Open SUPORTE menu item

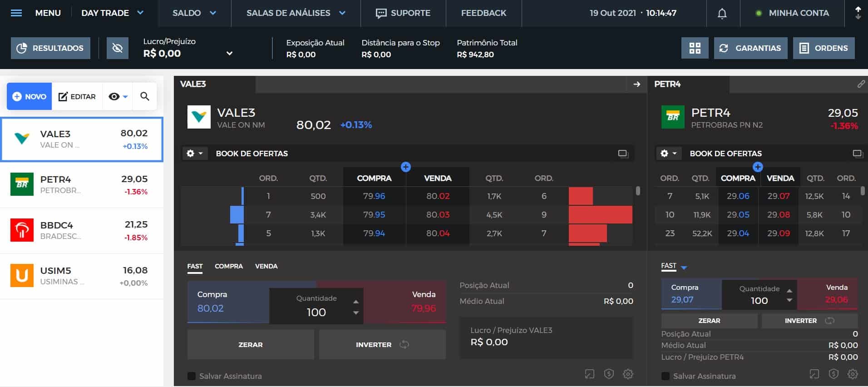point(403,13)
